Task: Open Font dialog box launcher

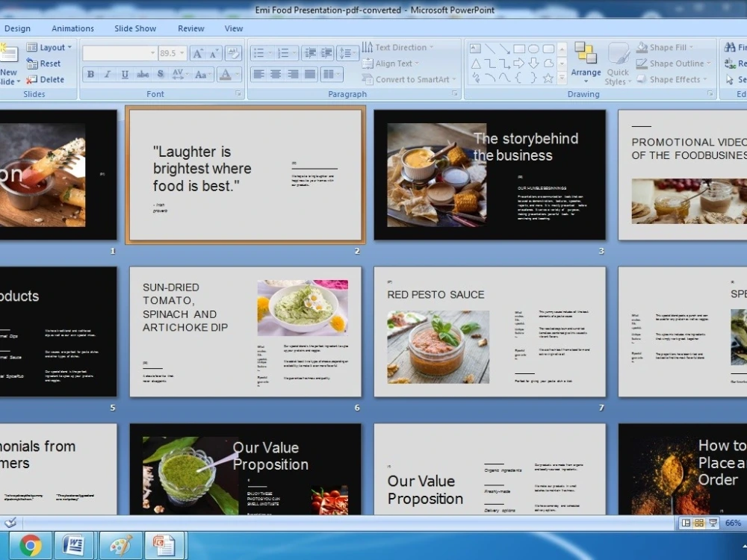Action: (x=238, y=94)
